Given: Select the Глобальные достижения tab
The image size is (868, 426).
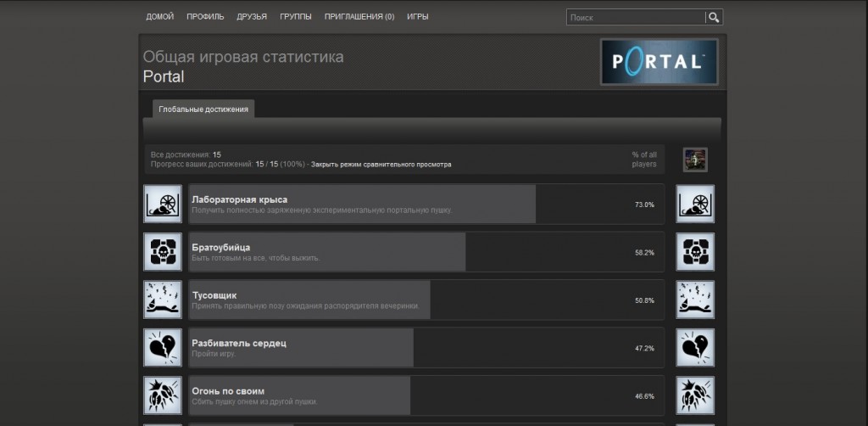Looking at the screenshot, I should pyautogui.click(x=203, y=109).
